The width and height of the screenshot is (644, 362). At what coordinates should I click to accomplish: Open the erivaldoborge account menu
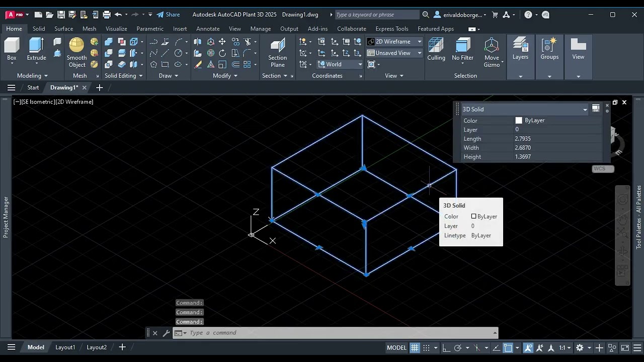[x=460, y=15]
